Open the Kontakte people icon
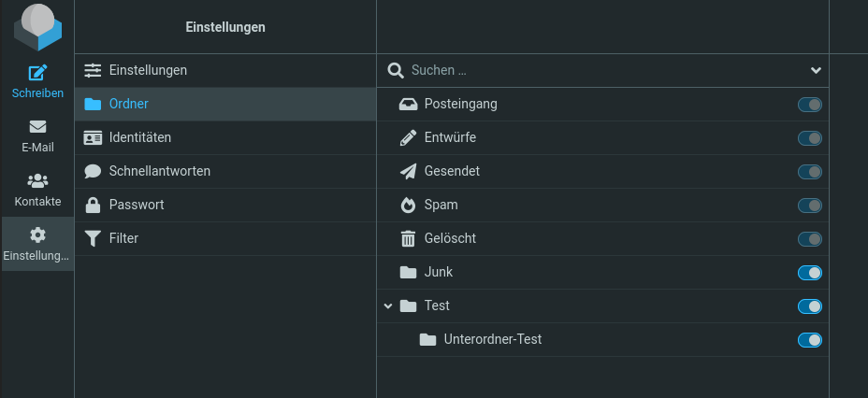868x398 pixels. [x=37, y=181]
